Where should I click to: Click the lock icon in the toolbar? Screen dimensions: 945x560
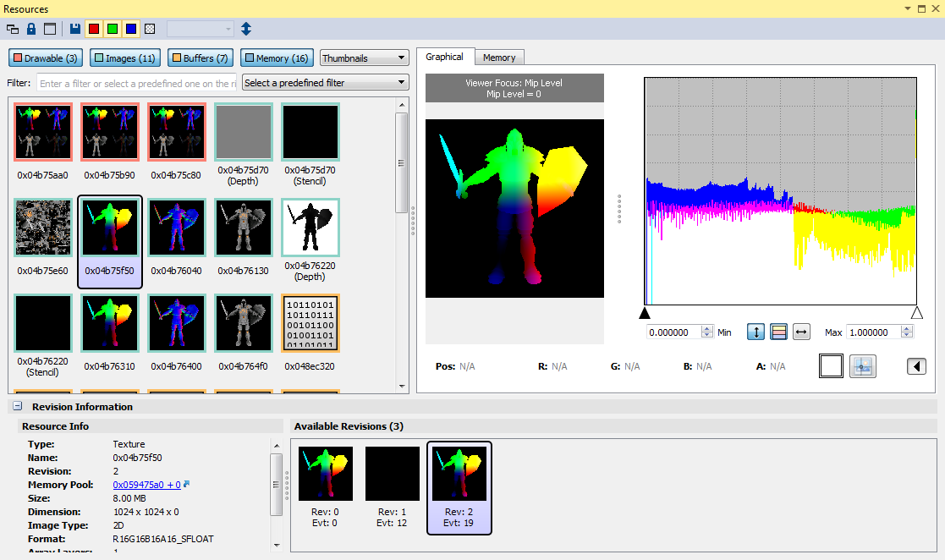[x=31, y=29]
